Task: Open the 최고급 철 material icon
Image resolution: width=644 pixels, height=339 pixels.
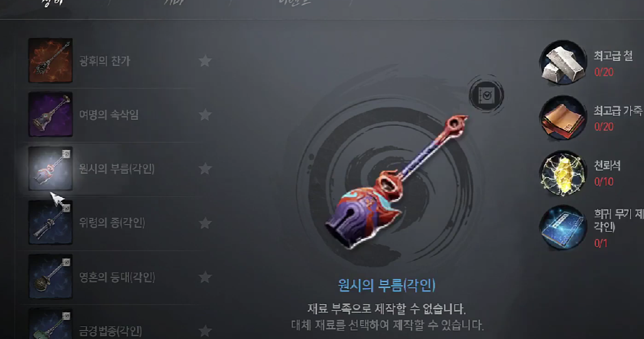Action: [x=562, y=62]
